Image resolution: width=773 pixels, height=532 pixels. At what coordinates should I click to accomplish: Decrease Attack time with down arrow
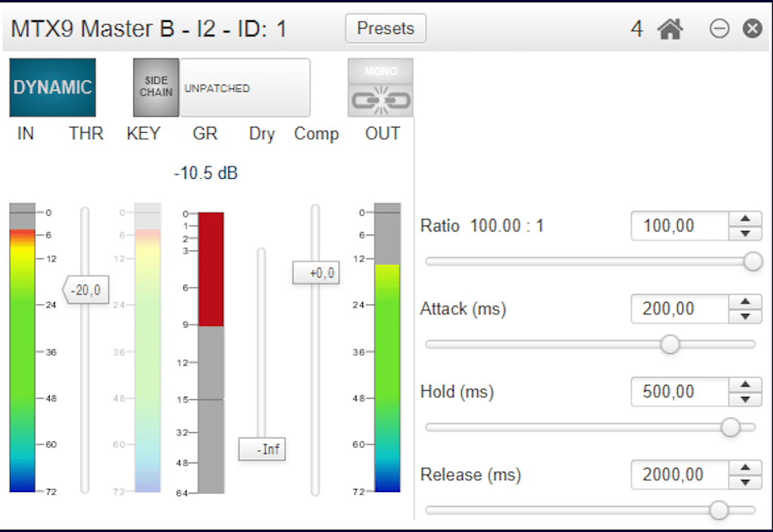coord(746,316)
